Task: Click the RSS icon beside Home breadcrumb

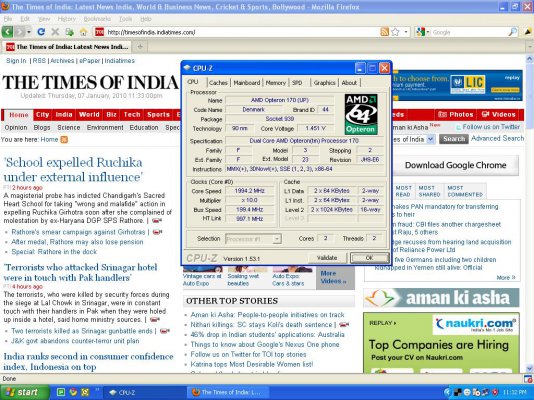Action: pyautogui.click(x=64, y=140)
